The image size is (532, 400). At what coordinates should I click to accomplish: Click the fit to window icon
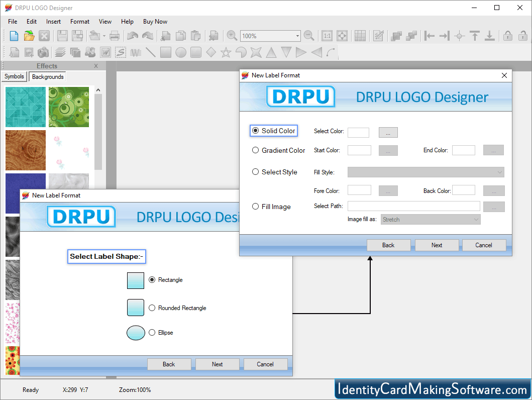(342, 36)
